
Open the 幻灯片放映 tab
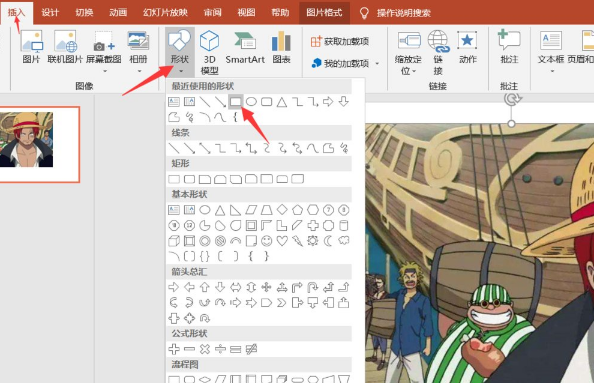tap(165, 13)
